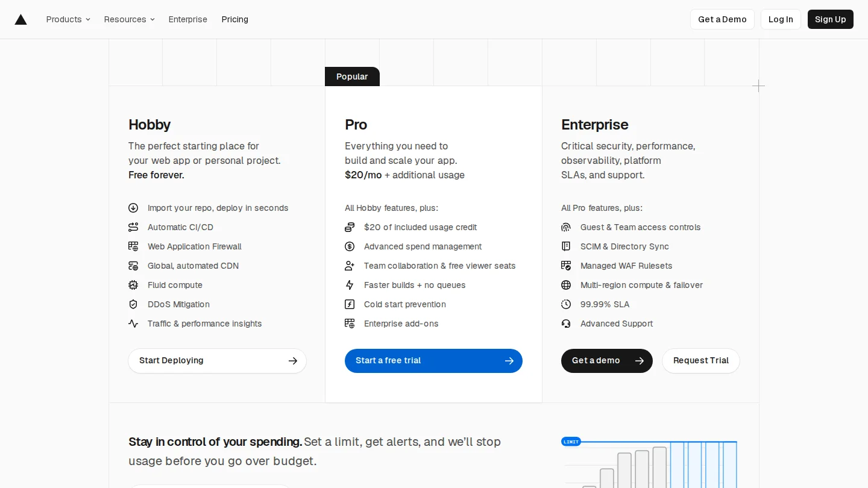868x488 pixels.
Task: Click the Web Application Firewall icon
Action: click(x=133, y=246)
